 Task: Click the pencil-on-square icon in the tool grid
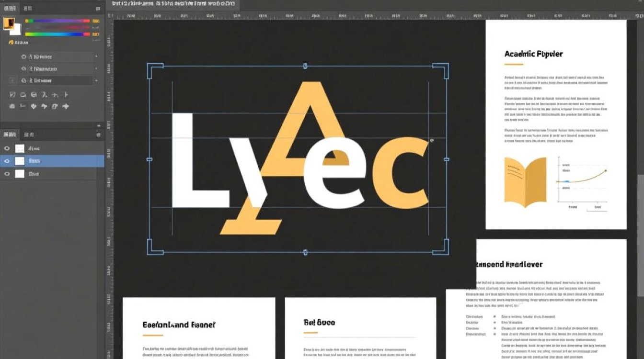(12, 95)
